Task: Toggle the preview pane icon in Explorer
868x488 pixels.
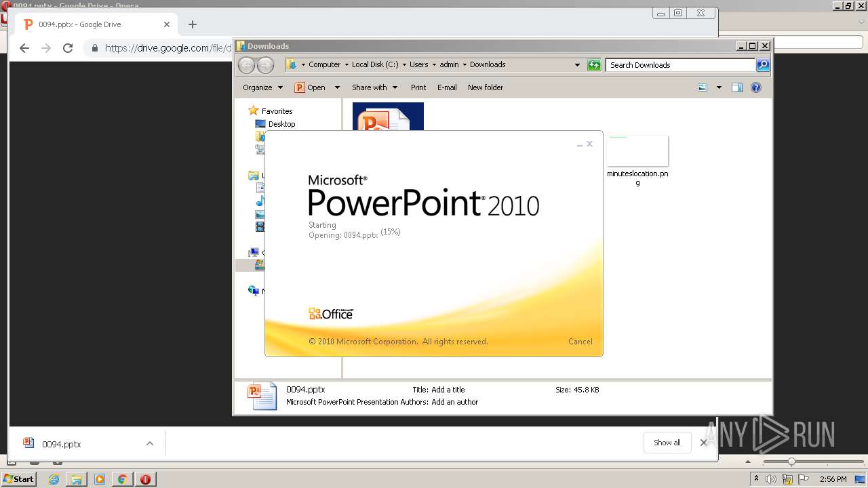Action: [x=737, y=87]
